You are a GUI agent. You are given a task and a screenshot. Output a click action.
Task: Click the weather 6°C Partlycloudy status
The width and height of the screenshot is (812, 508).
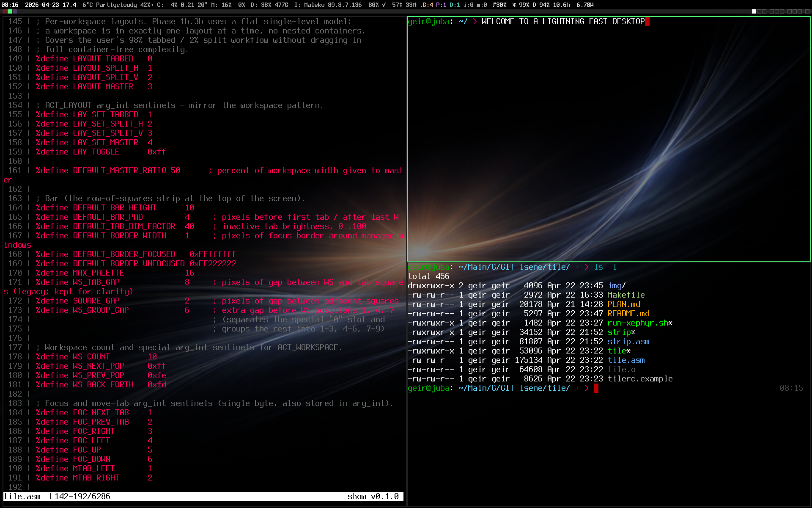(110, 5)
